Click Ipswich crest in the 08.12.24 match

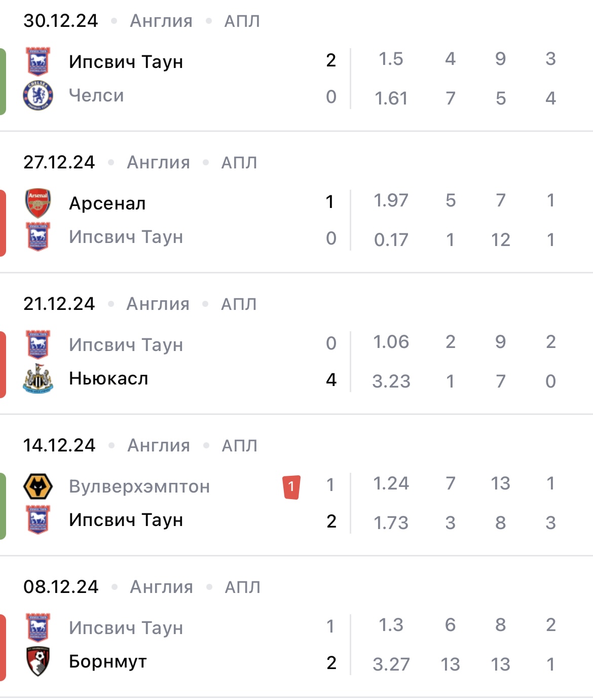38,627
